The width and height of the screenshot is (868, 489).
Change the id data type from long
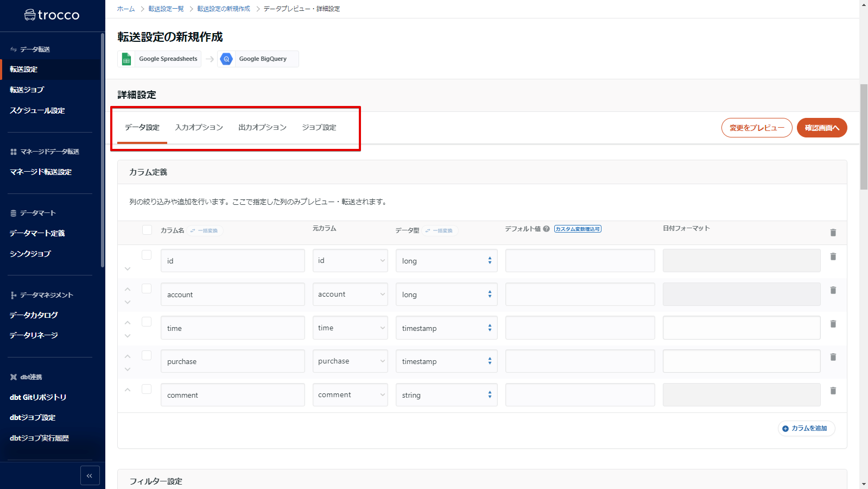(x=447, y=261)
